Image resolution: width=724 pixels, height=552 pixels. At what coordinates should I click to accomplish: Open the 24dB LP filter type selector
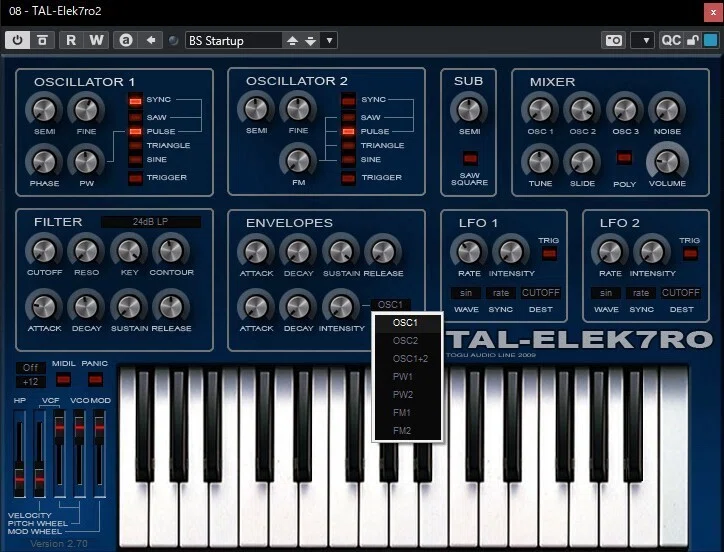[x=151, y=222]
